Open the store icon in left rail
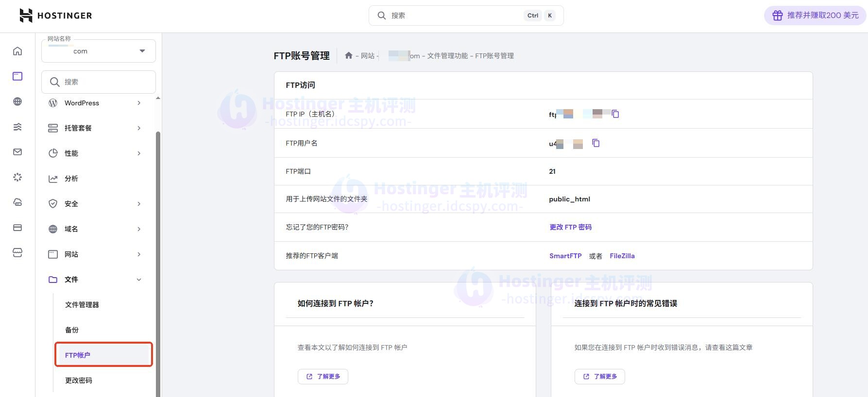Viewport: 868px width, 397px height. [x=17, y=253]
